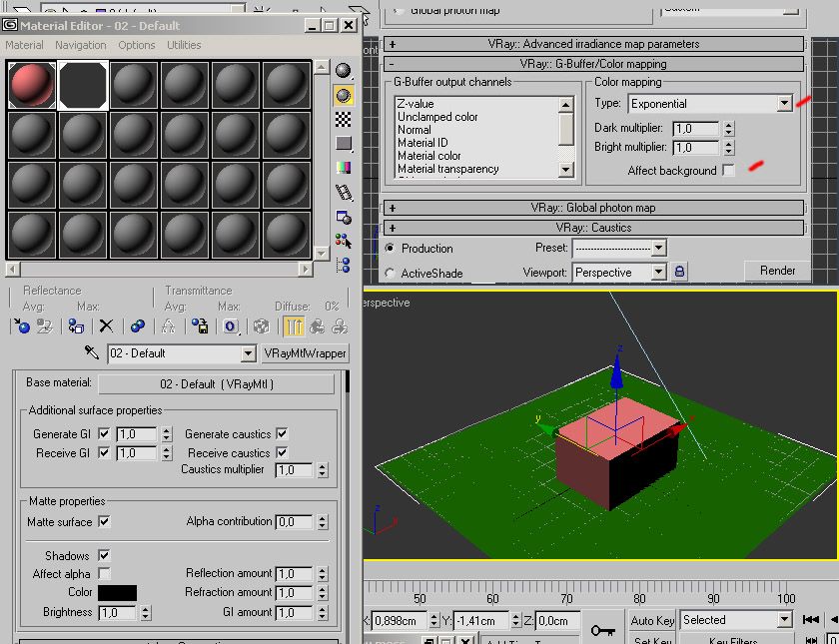The image size is (839, 644).
Task: Toggle the Backlight icon in Material Editor
Action: click(x=343, y=96)
